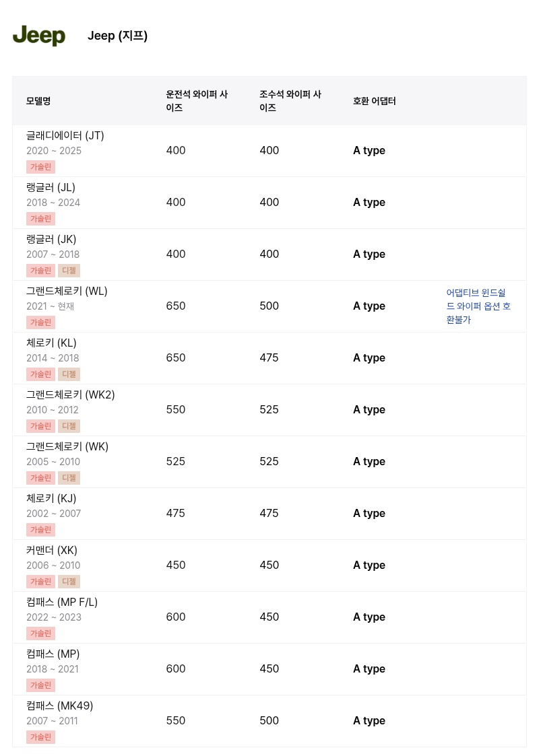Select the 체로키 (KJ) model name
This screenshot has width=539, height=756.
pyautogui.click(x=51, y=499)
